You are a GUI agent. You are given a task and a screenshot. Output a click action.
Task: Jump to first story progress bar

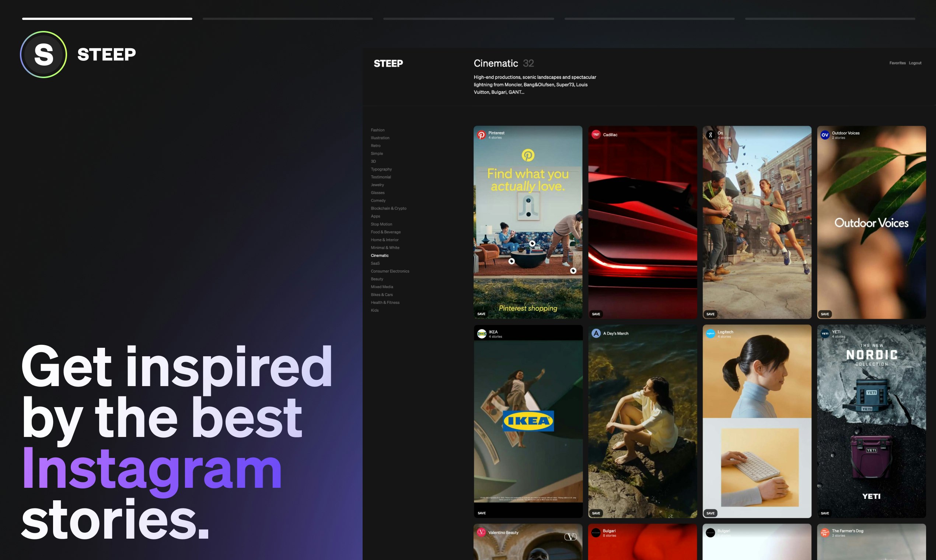pyautogui.click(x=107, y=18)
